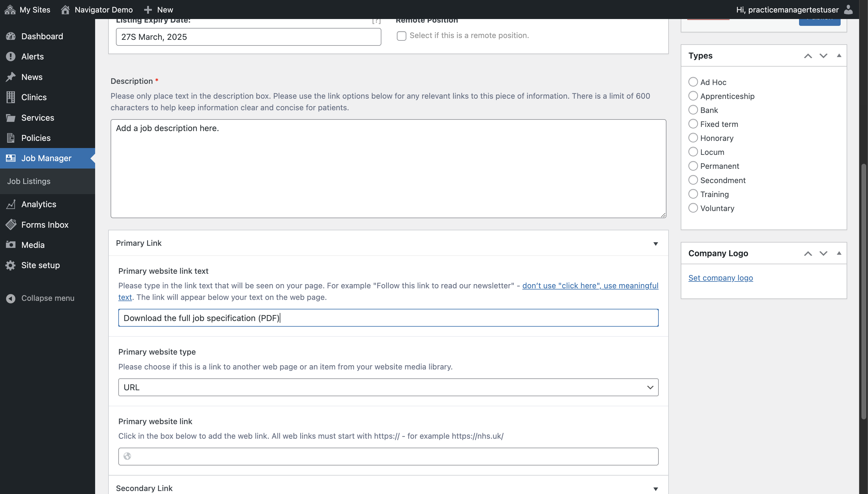Click the News pin icon
868x494 pixels.
[x=10, y=77]
